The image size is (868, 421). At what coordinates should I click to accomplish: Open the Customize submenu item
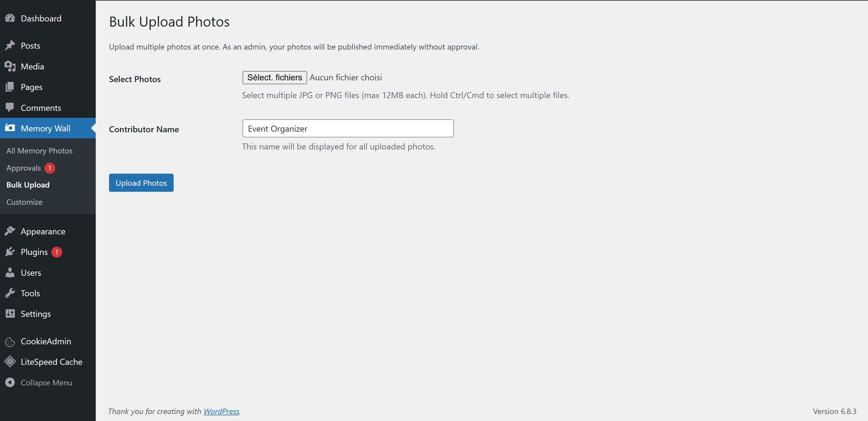[x=24, y=202]
